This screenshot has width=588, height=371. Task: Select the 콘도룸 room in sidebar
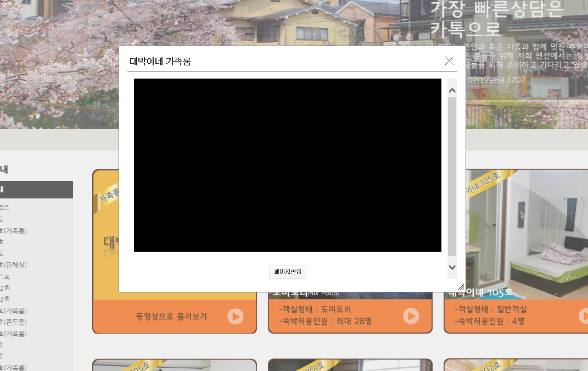(13, 322)
